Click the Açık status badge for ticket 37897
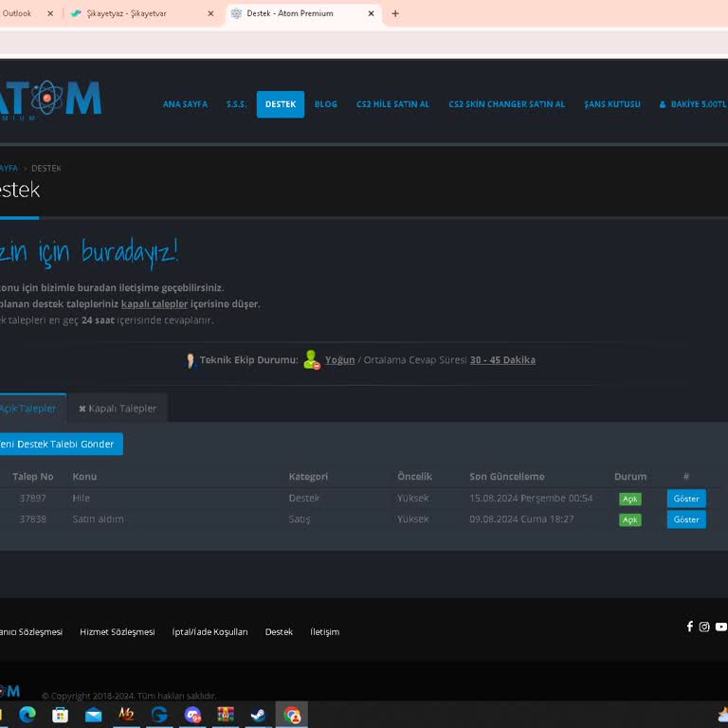Screen dimensions: 728x728 630,499
